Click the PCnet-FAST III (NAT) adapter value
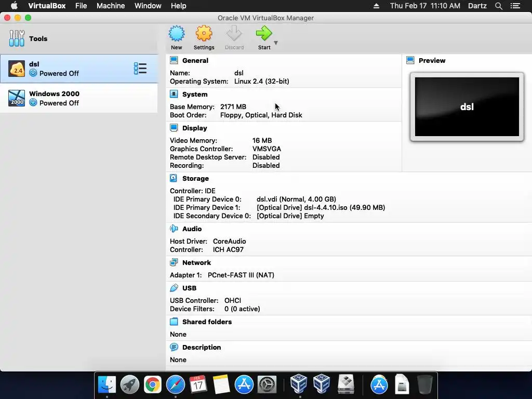 coord(241,275)
